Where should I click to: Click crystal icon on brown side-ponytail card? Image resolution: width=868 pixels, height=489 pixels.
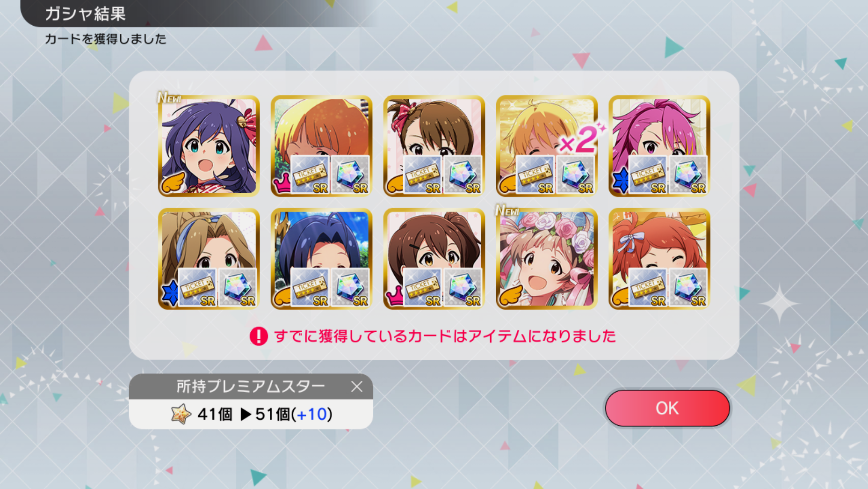click(x=463, y=288)
